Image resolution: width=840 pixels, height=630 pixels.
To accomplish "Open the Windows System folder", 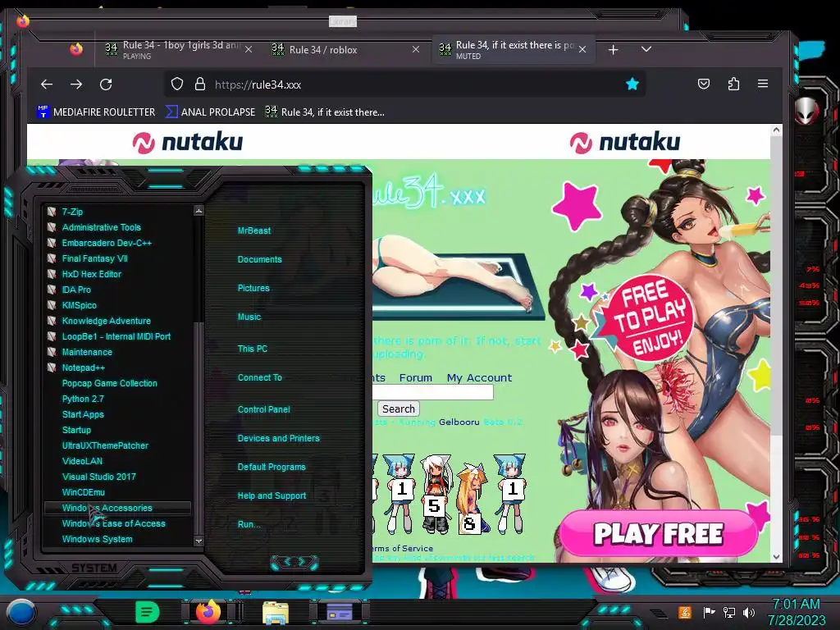I will (x=97, y=539).
